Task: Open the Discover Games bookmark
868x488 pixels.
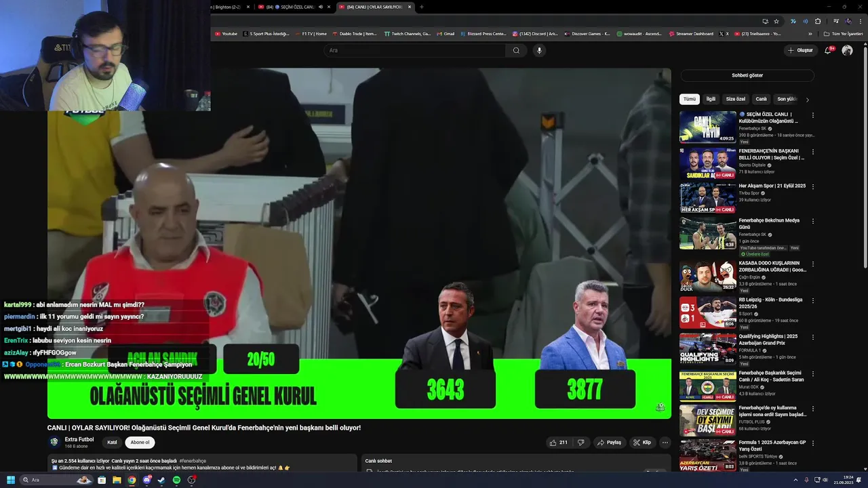Action: (x=587, y=33)
